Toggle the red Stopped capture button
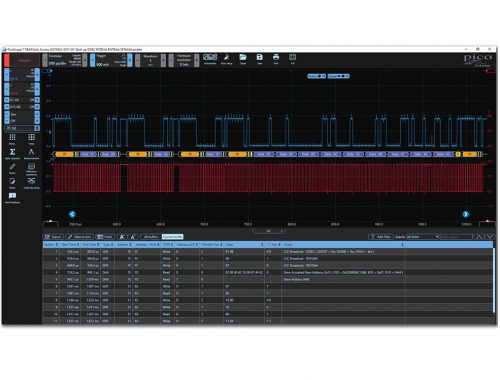 click(x=21, y=60)
